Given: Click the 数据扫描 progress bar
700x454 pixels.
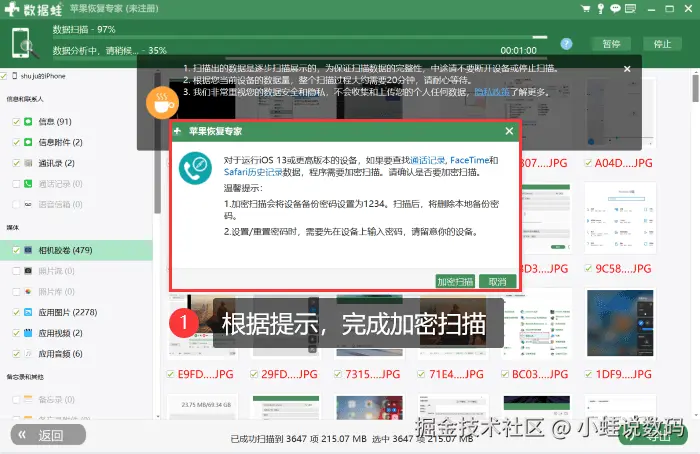Looking at the screenshot, I should (x=300, y=37).
